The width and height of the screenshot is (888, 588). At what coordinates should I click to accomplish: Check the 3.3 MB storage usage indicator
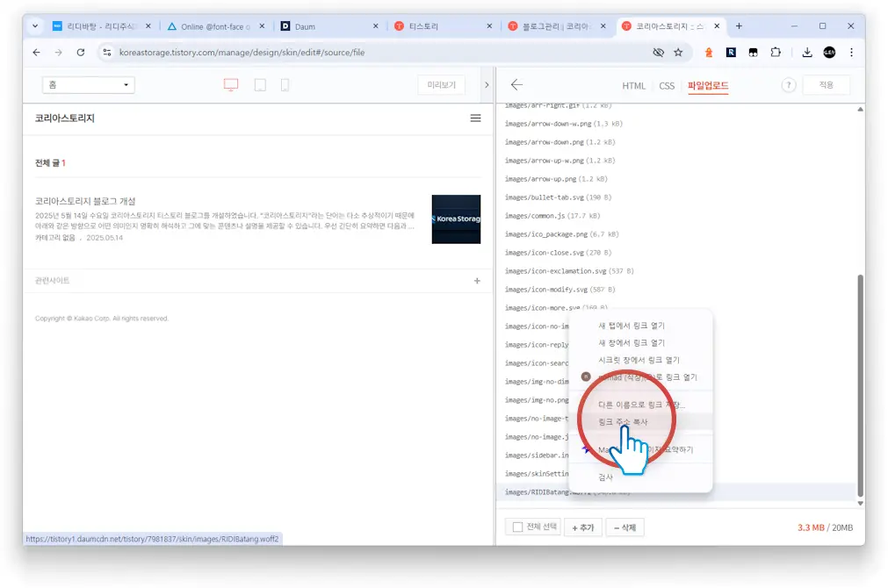pos(816,527)
